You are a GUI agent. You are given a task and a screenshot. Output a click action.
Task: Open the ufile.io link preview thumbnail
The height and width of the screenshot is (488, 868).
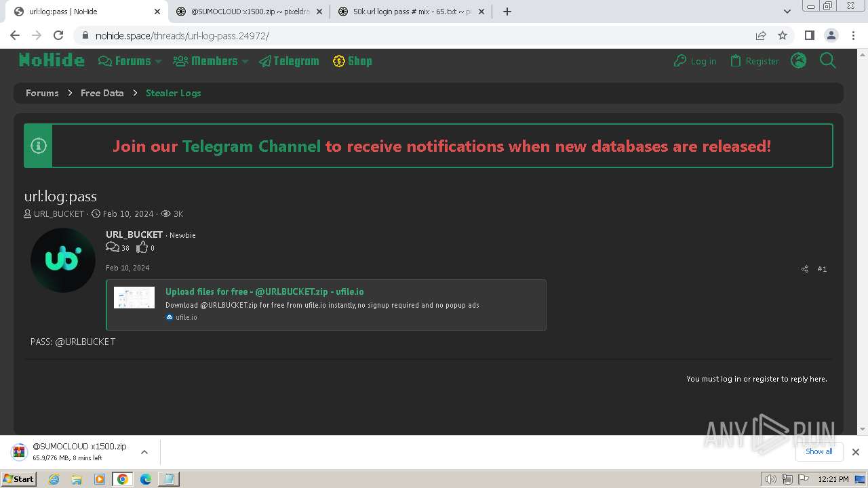tap(134, 298)
